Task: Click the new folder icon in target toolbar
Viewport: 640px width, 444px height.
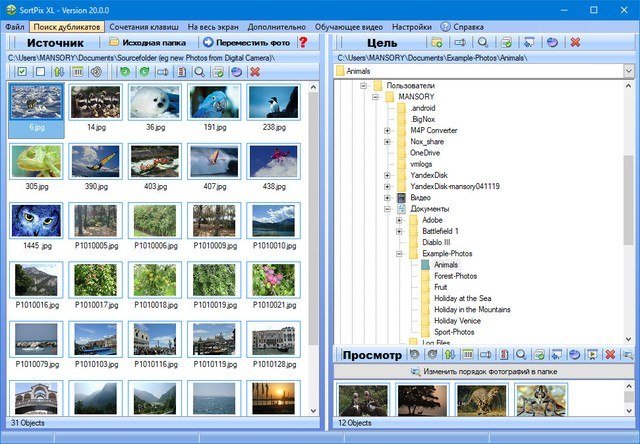Action: pyautogui.click(x=436, y=43)
